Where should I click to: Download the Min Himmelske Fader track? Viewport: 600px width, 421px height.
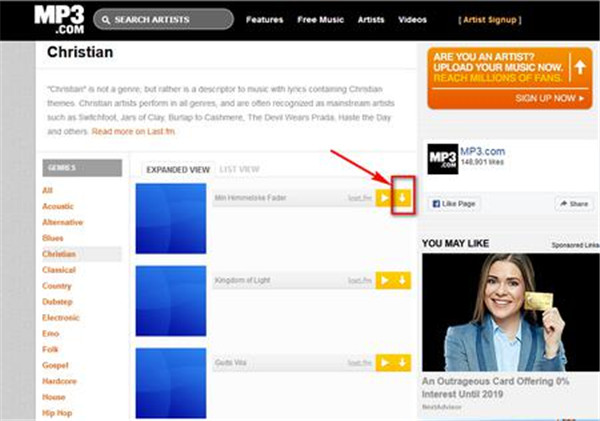click(x=402, y=198)
